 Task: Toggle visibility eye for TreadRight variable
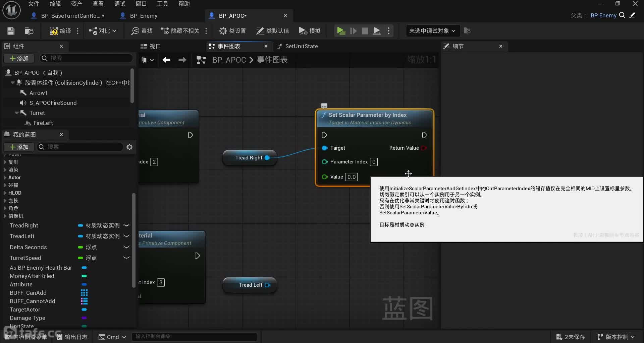pos(126,225)
